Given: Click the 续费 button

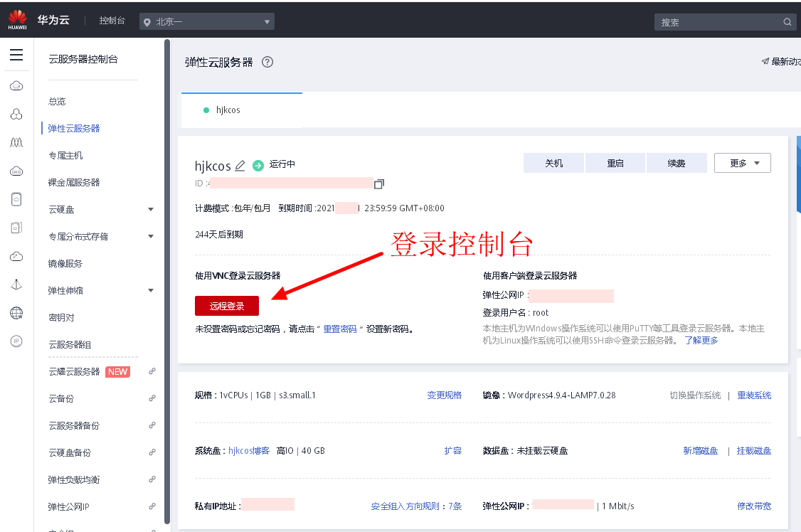Looking at the screenshot, I should [677, 163].
